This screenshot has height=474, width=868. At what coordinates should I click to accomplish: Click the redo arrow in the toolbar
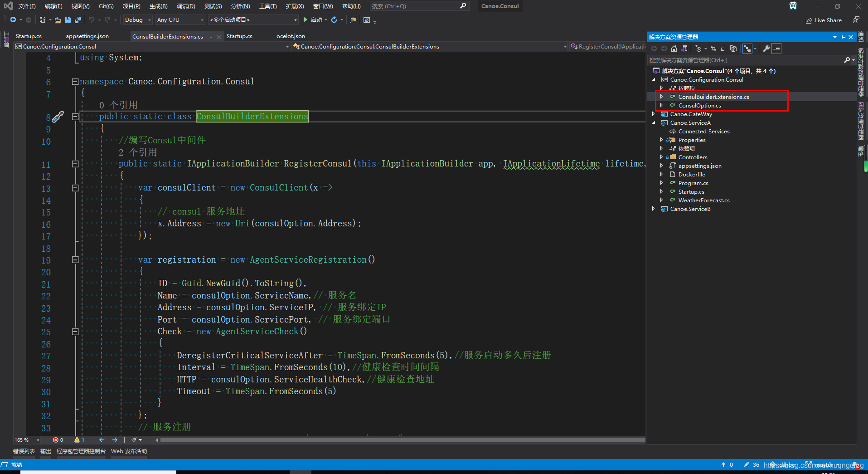point(107,20)
